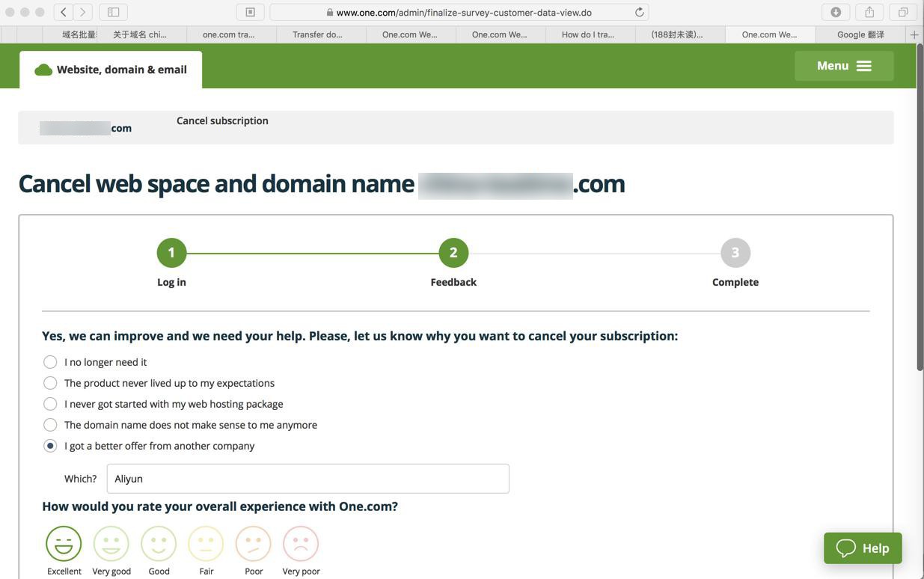Click 'Feedback' step label
The height and width of the screenshot is (579, 924).
tap(453, 282)
